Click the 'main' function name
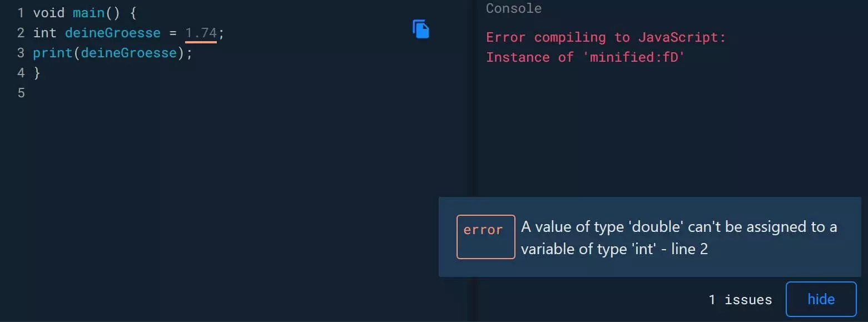 (x=88, y=12)
